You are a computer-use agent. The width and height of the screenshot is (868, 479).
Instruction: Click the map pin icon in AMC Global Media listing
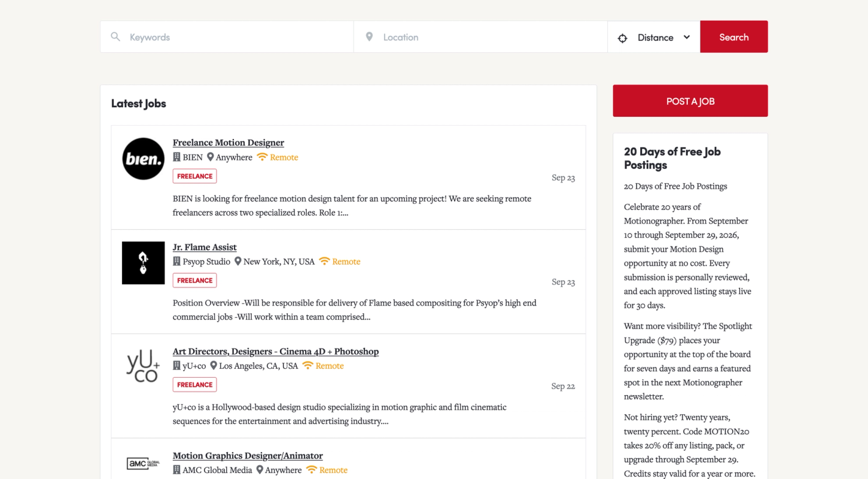[260, 469]
